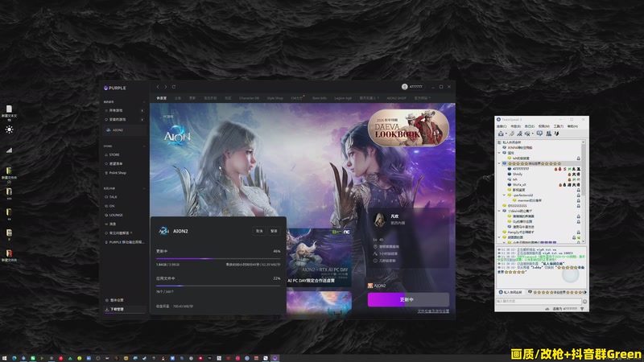Click the first TeamSpeak toolbar icon
Viewport: 644px width, 362px height.
point(501,134)
